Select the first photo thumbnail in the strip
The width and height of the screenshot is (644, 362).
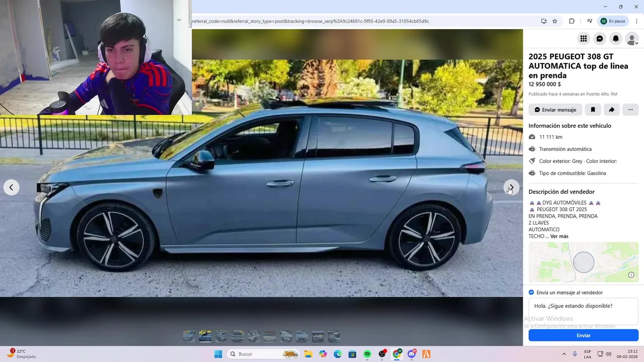(x=189, y=336)
